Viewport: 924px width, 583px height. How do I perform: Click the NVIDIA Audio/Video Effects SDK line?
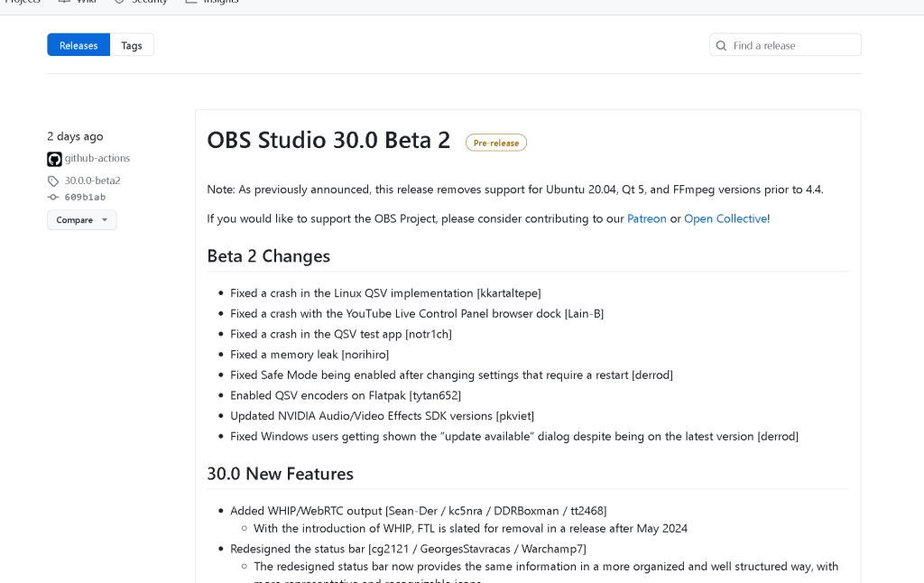[382, 415]
